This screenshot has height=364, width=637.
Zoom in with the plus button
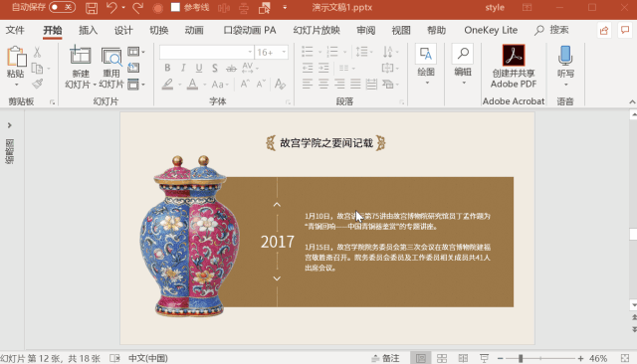pos(580,358)
